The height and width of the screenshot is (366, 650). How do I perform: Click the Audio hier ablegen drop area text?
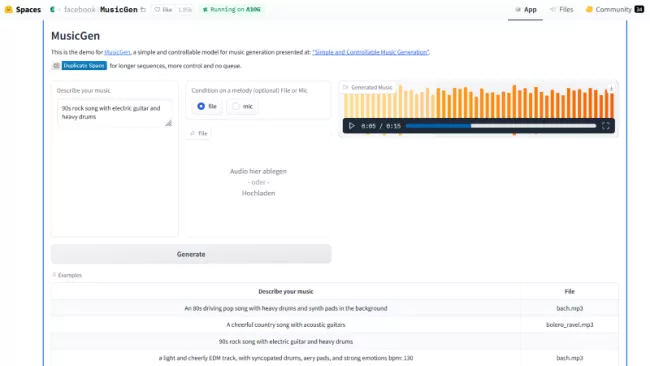click(258, 171)
